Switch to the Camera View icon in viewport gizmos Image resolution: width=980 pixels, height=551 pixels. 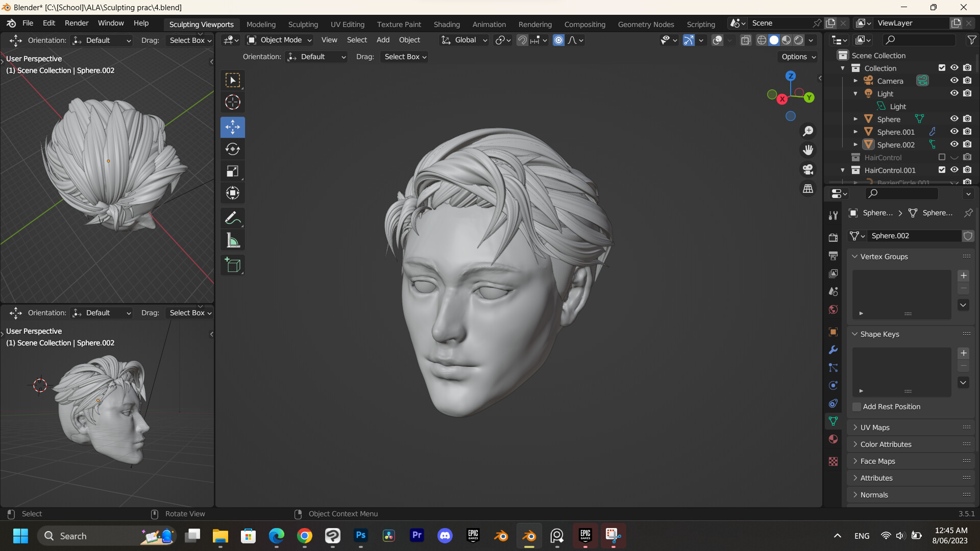click(808, 169)
